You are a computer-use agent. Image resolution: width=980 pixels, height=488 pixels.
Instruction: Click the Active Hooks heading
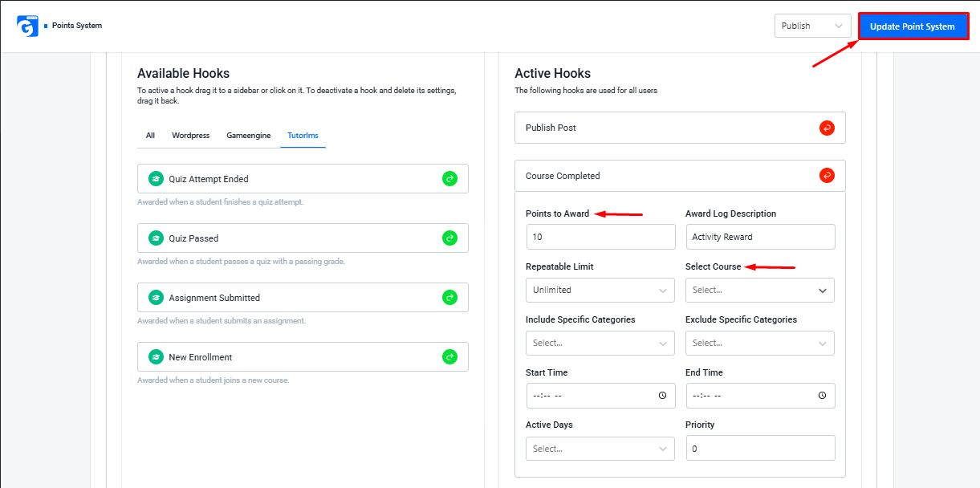[x=552, y=74]
